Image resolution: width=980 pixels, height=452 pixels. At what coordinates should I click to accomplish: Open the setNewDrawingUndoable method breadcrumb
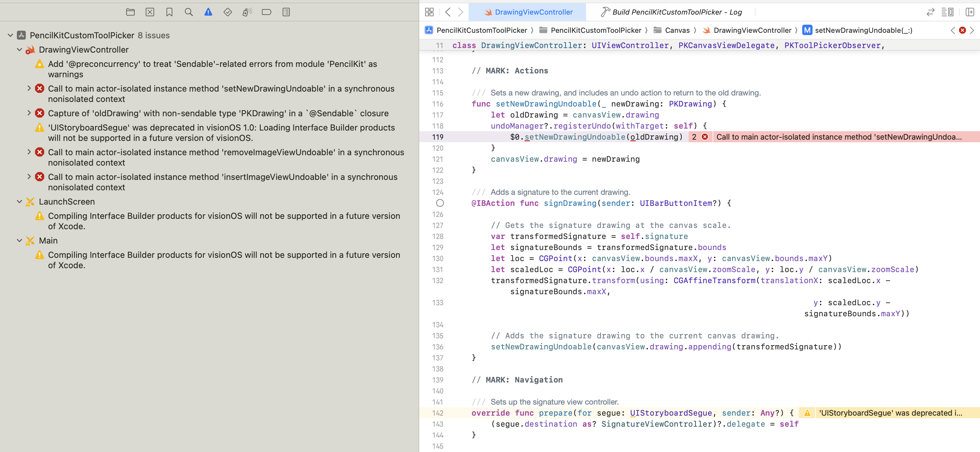click(x=857, y=30)
